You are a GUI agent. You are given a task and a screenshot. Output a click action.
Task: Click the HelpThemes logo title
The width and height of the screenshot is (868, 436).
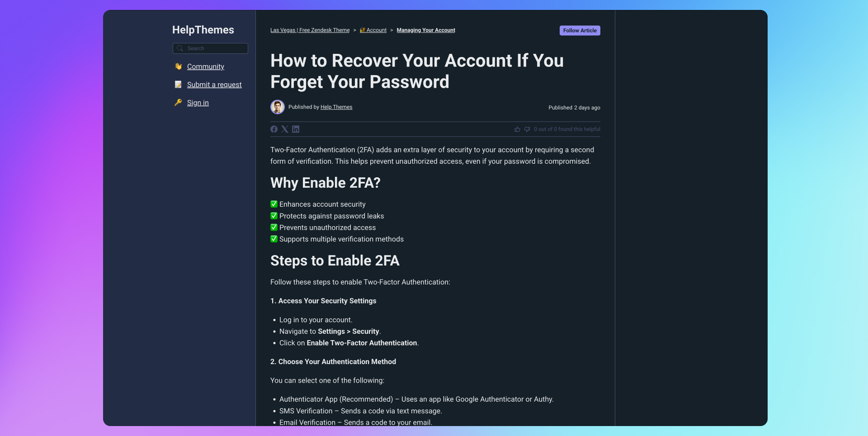pyautogui.click(x=203, y=30)
